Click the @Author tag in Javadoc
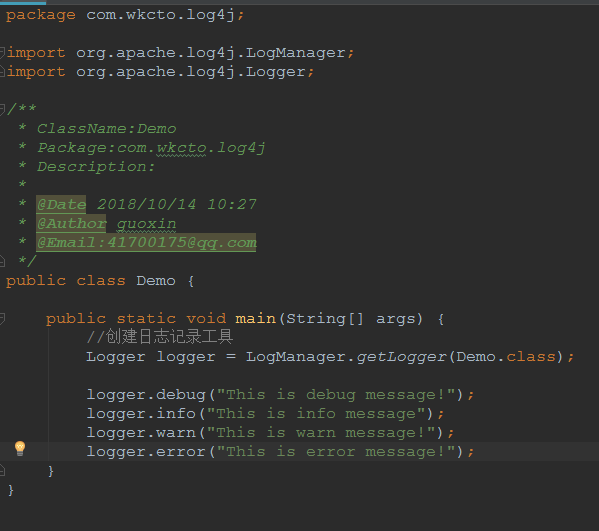599x531 pixels. [x=71, y=223]
